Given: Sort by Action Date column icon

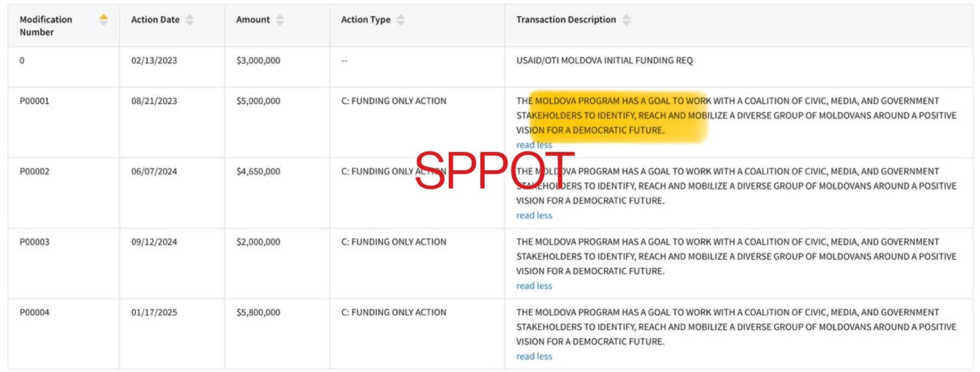Looking at the screenshot, I should [x=190, y=20].
